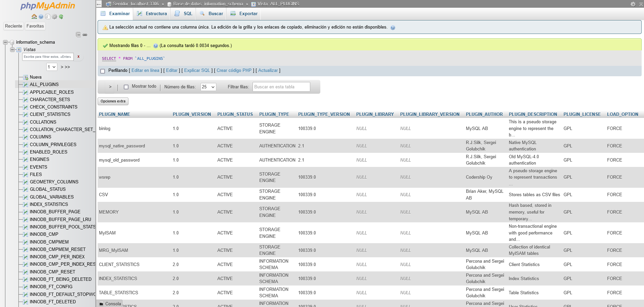644x307 pixels.
Task: Click the collapse all tree icon
Action: click(x=78, y=35)
